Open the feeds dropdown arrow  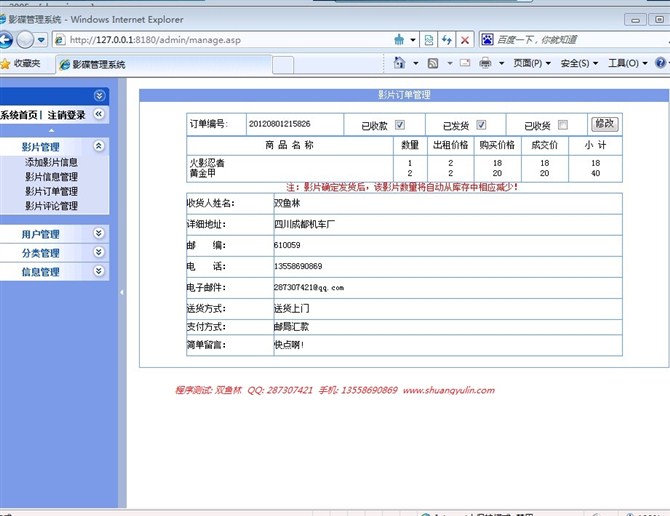450,64
